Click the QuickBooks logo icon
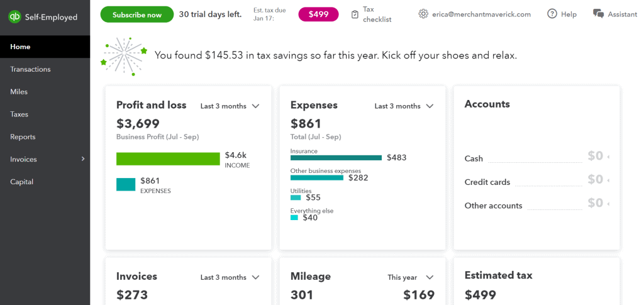 15,17
